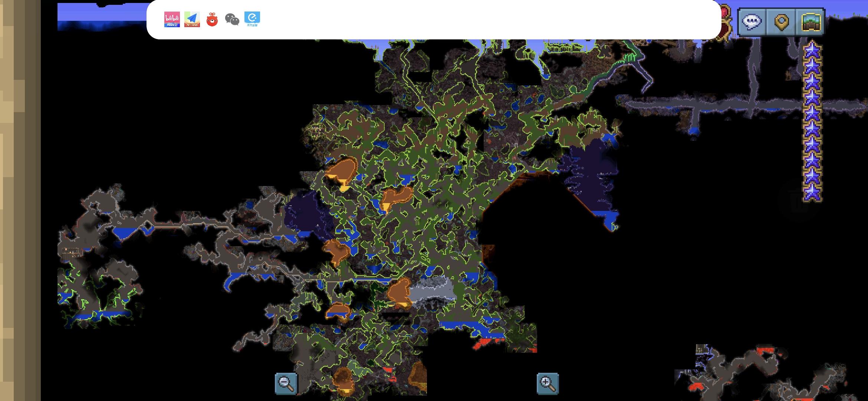
Task: Tap empty white space in share bar
Action: (x=445, y=20)
